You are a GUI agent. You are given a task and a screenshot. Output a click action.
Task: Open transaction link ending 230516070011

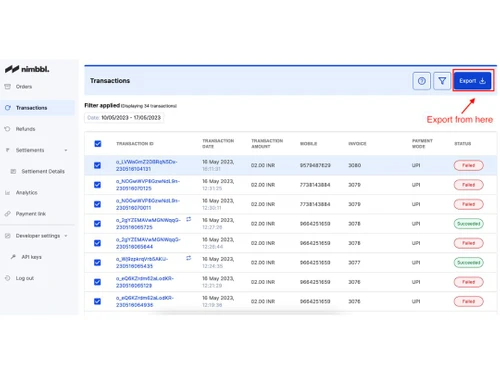148,204
